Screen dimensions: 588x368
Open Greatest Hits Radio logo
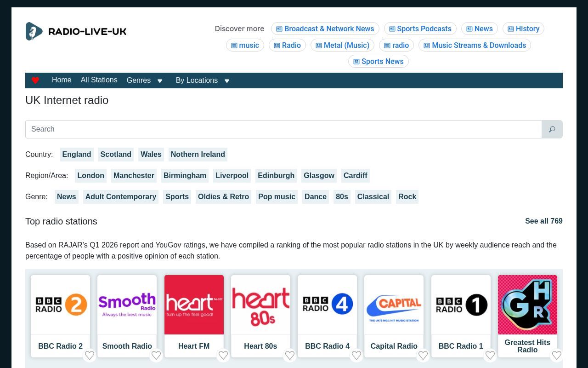(x=527, y=305)
